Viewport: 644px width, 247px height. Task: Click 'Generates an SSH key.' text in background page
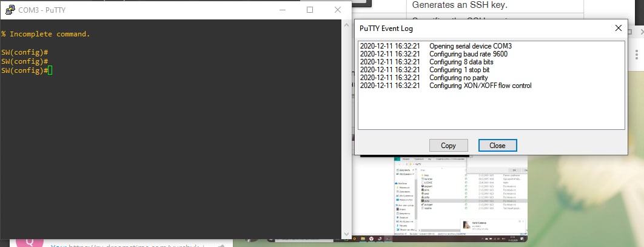[460, 5]
